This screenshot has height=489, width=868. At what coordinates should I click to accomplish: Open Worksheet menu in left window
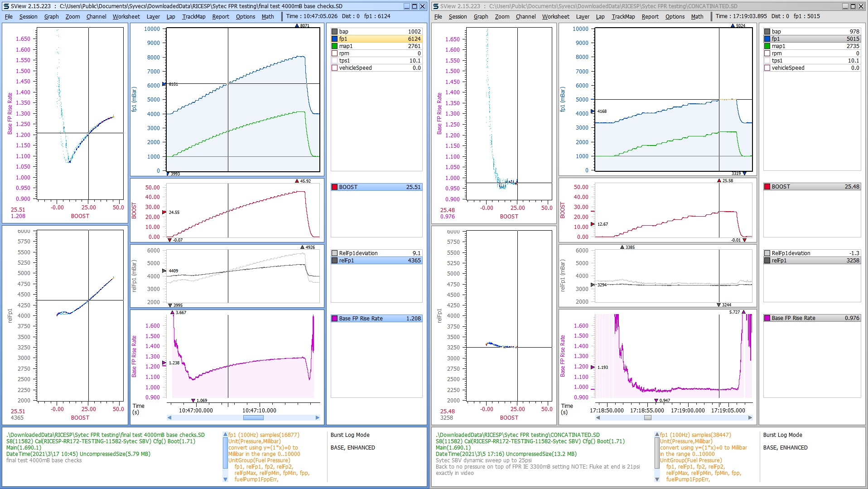tap(126, 17)
